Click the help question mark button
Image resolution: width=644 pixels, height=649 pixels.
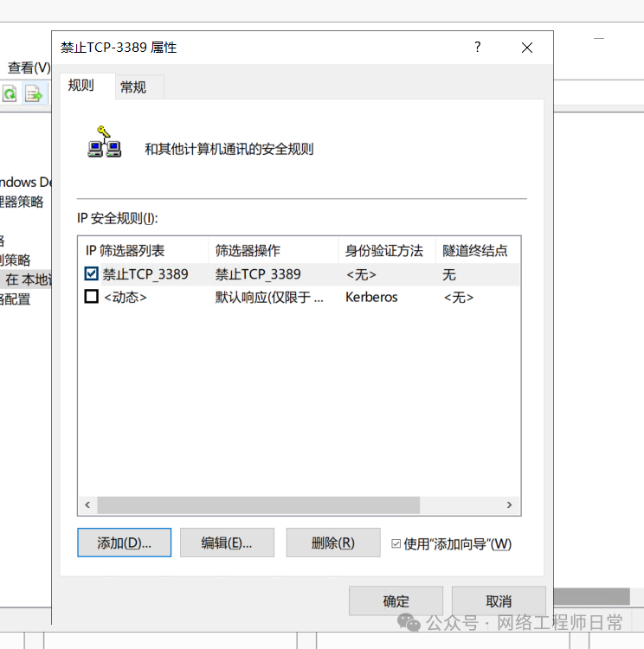point(478,48)
